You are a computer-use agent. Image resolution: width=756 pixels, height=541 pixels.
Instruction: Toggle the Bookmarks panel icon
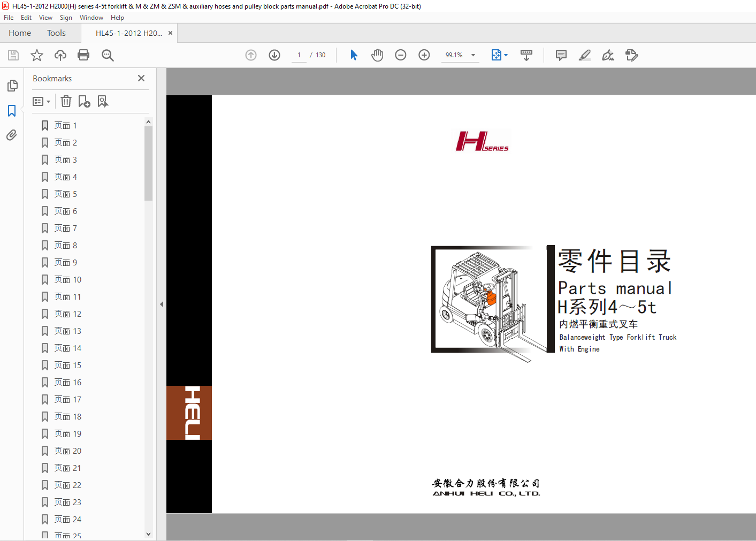click(x=12, y=111)
